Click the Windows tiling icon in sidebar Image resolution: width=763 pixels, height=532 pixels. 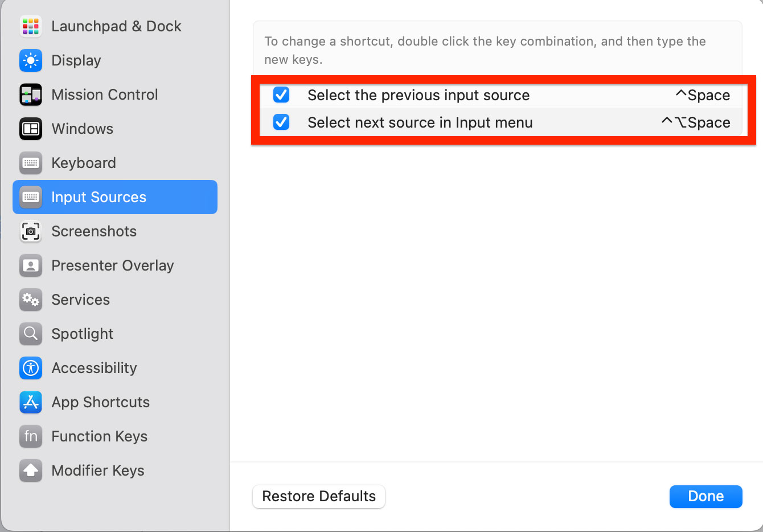click(31, 129)
